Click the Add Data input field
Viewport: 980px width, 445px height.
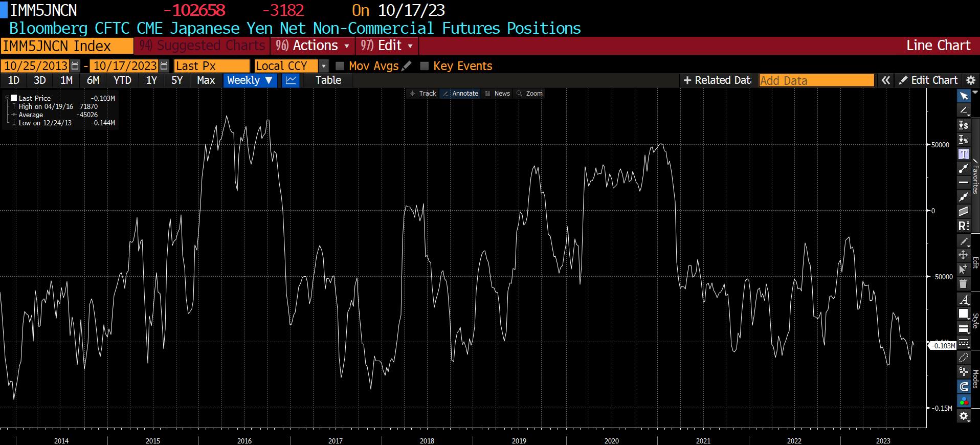click(x=816, y=80)
